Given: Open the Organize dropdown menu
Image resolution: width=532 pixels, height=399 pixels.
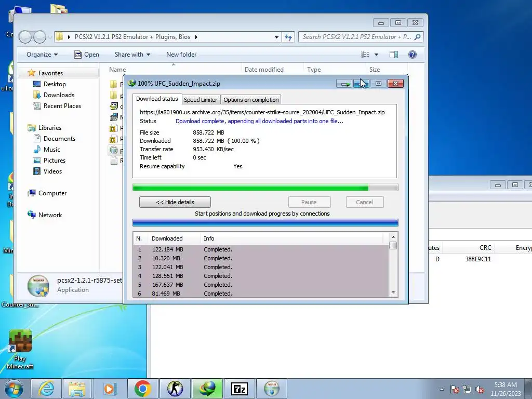Looking at the screenshot, I should point(42,55).
